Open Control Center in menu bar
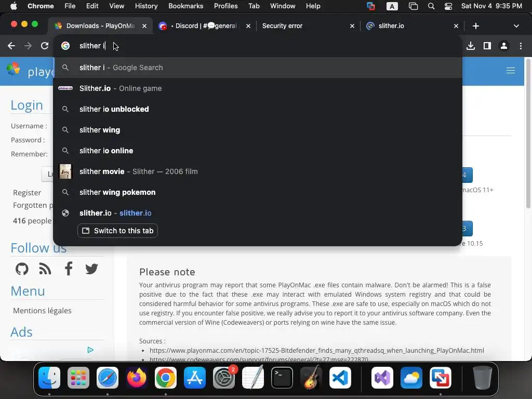 coord(448,6)
